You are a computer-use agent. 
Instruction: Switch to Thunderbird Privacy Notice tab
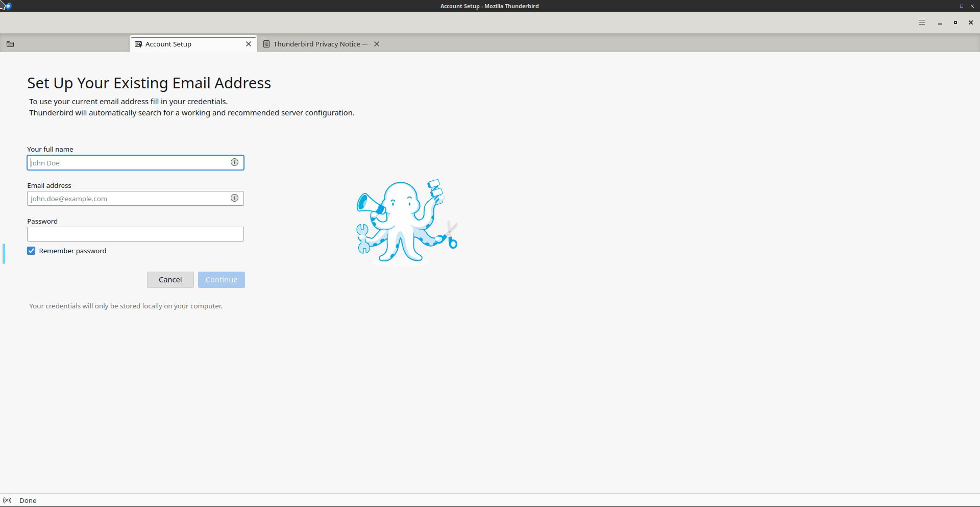point(316,44)
